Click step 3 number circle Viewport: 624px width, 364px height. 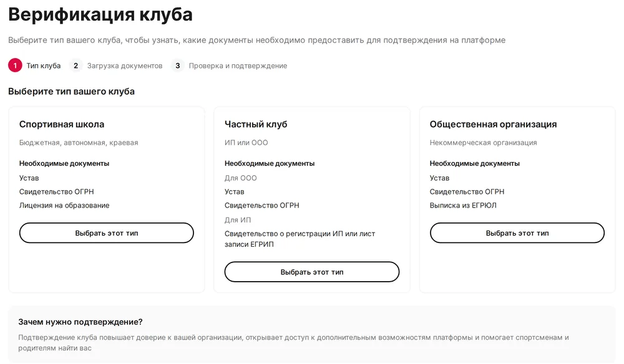tap(177, 65)
